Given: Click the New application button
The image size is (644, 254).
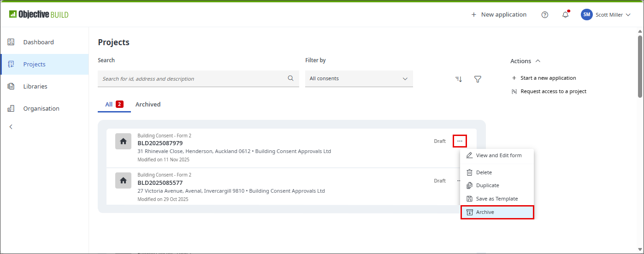Looking at the screenshot, I should [x=498, y=15].
